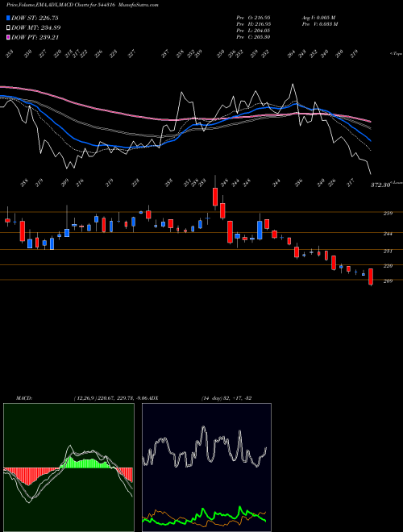The width and height of the screenshot is (403, 532).
Task: Click the Pre O: 216.95 value
Action: [253, 18]
